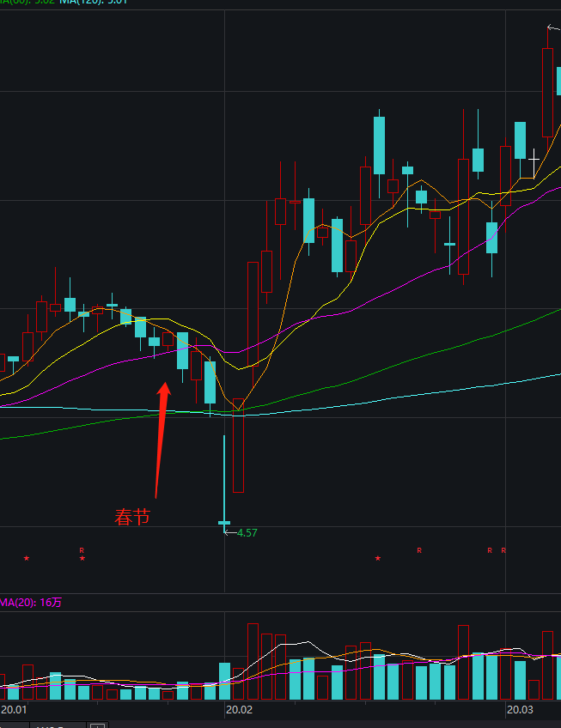The image size is (561, 728).
Task: Click the 4.57 lowest price label
Action: pyautogui.click(x=247, y=533)
